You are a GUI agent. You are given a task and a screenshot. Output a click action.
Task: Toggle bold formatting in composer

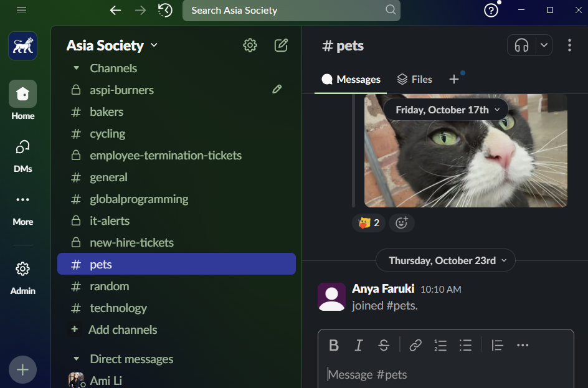[334, 345]
